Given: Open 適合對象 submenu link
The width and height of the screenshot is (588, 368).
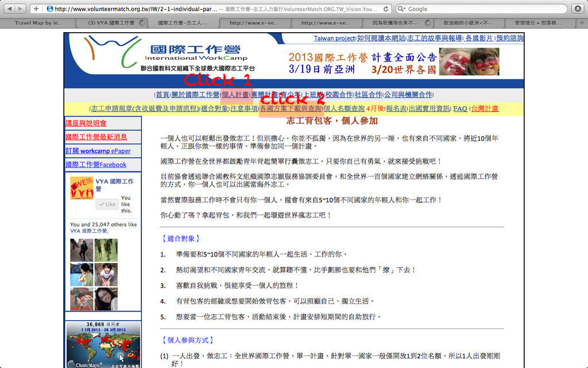Looking at the screenshot, I should pos(215,109).
